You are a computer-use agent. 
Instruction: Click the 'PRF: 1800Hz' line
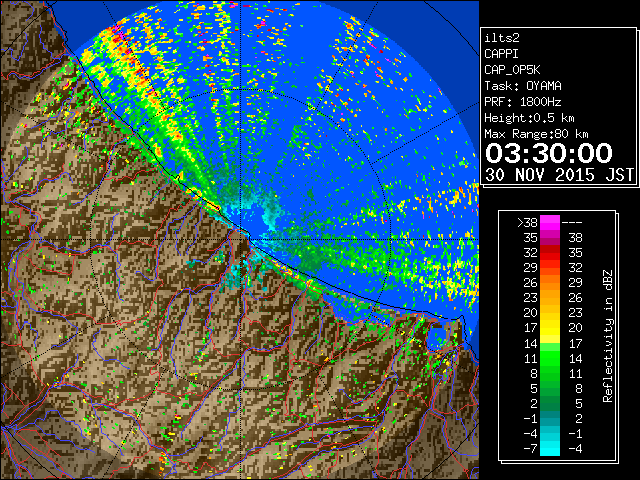click(523, 102)
